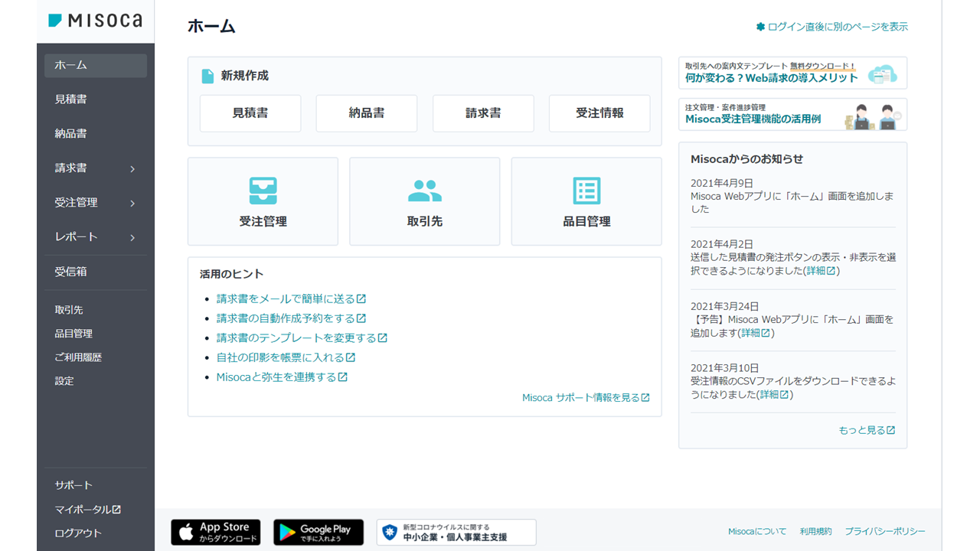Click external link icon after Misocaと弥生を連携する

coord(343,377)
